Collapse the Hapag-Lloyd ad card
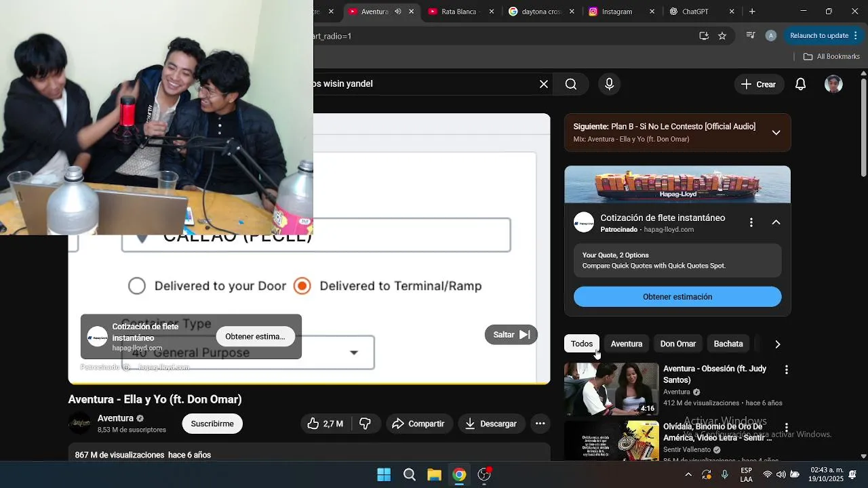Viewport: 868px width, 488px height. 776,222
